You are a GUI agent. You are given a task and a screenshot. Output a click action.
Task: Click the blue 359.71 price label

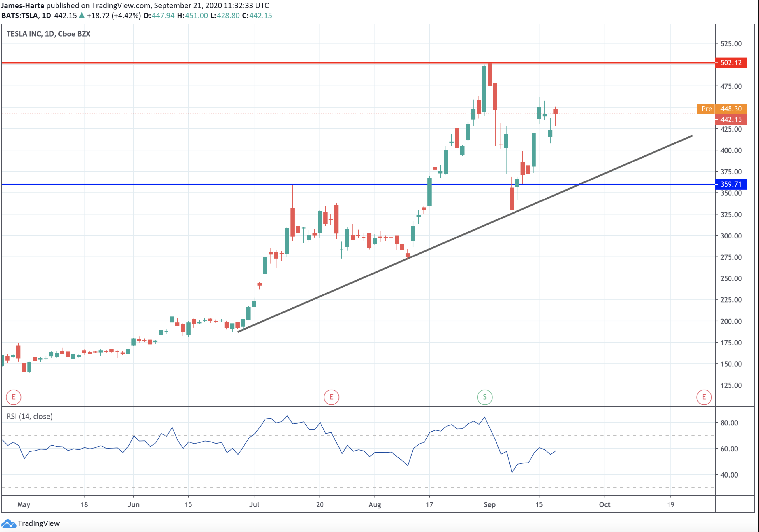coord(731,184)
